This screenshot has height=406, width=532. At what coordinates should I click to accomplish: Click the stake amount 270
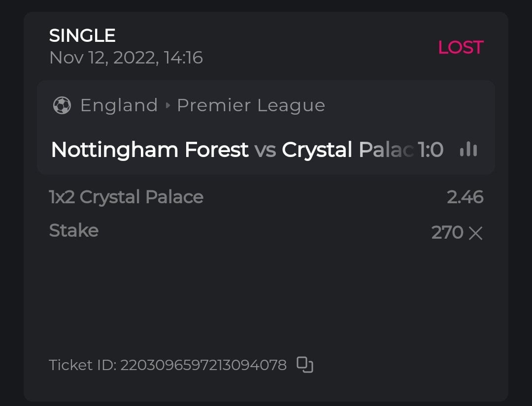click(447, 232)
